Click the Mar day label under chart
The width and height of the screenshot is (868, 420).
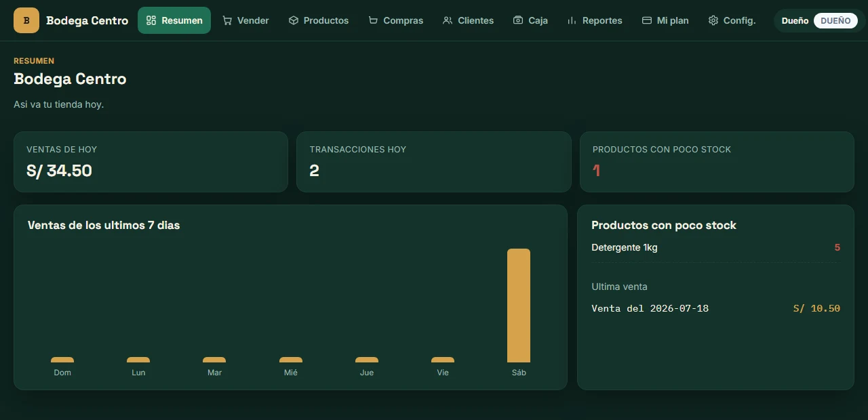[214, 373]
